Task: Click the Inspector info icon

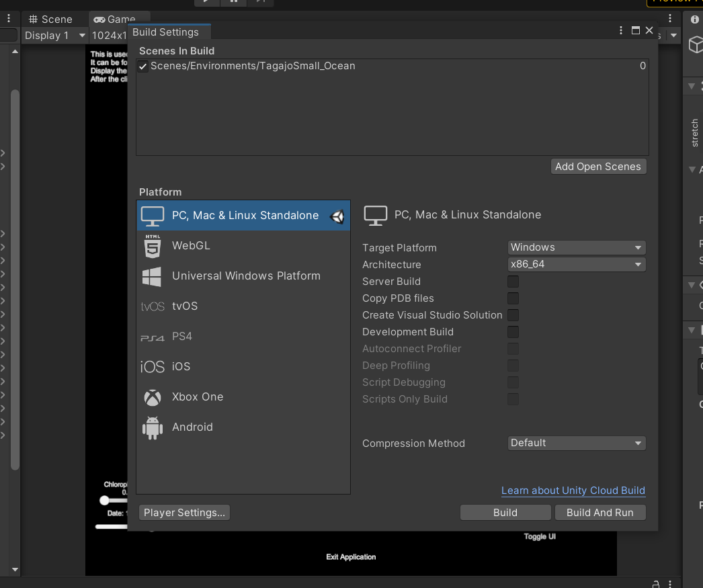Action: (x=694, y=19)
